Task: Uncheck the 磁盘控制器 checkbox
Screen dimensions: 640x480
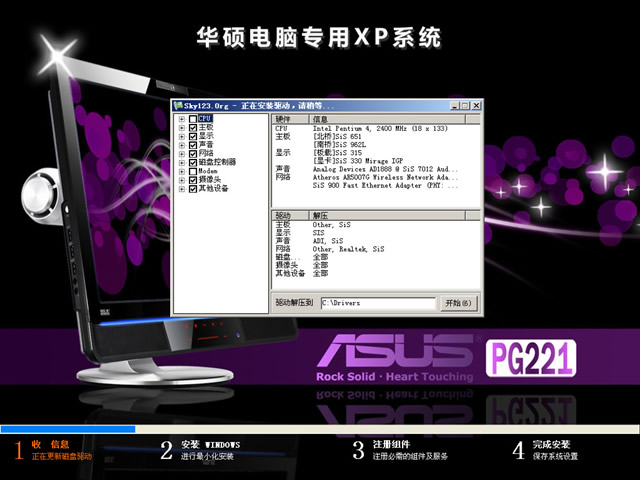Action: pos(193,162)
